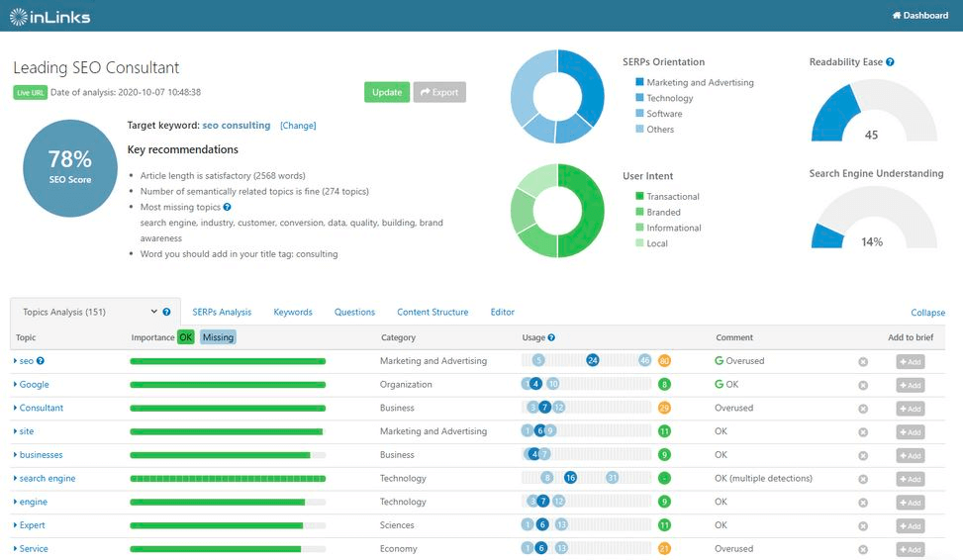Remove the Google topic using x icon

[x=863, y=385]
